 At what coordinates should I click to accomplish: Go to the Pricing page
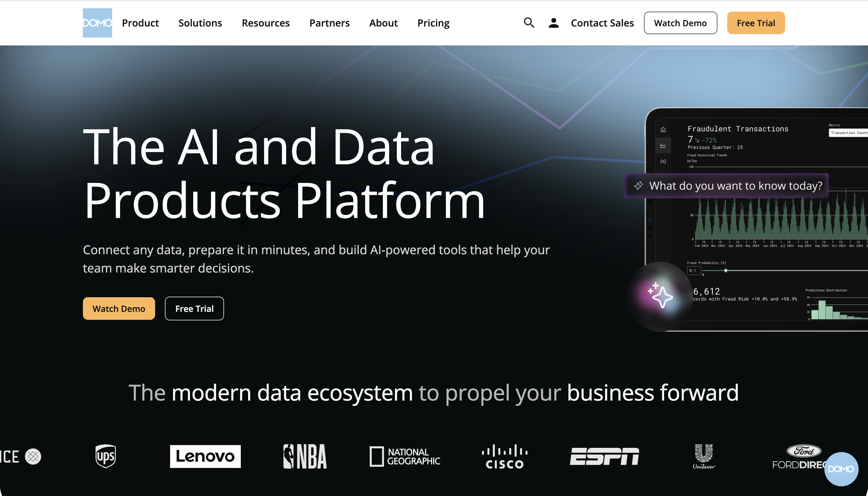click(433, 23)
